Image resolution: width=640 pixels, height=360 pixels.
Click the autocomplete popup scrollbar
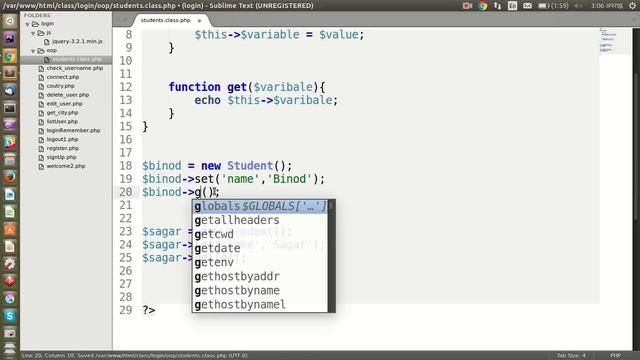pyautogui.click(x=331, y=256)
